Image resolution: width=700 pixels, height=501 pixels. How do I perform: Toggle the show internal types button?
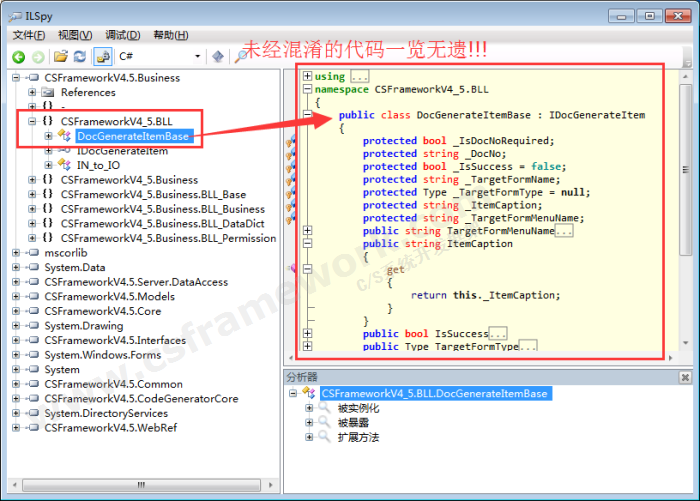pyautogui.click(x=102, y=57)
